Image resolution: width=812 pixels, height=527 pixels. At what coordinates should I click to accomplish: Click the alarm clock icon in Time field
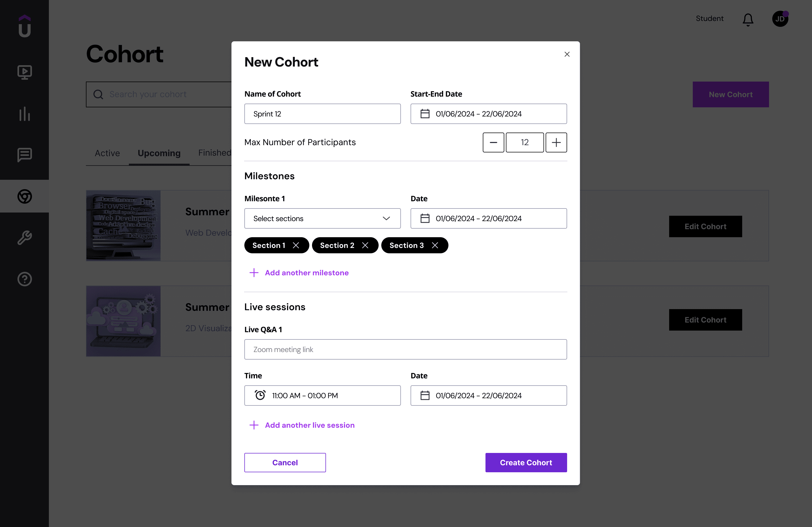[260, 396]
